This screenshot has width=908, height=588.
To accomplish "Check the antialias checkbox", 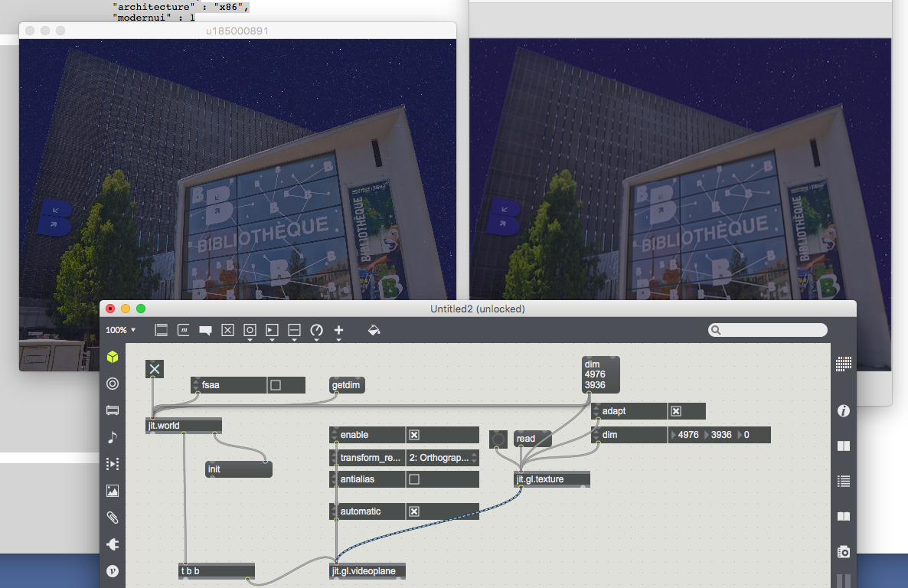I will pos(414,480).
